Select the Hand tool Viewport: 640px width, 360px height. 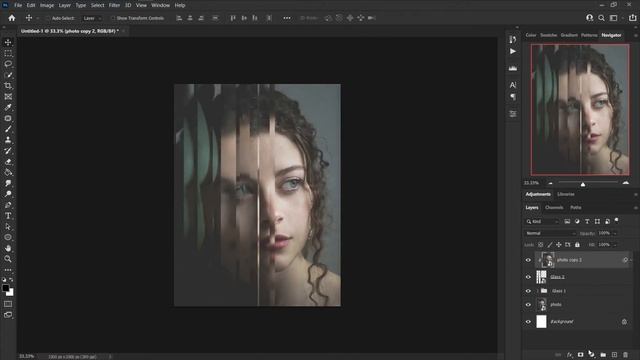[8, 248]
